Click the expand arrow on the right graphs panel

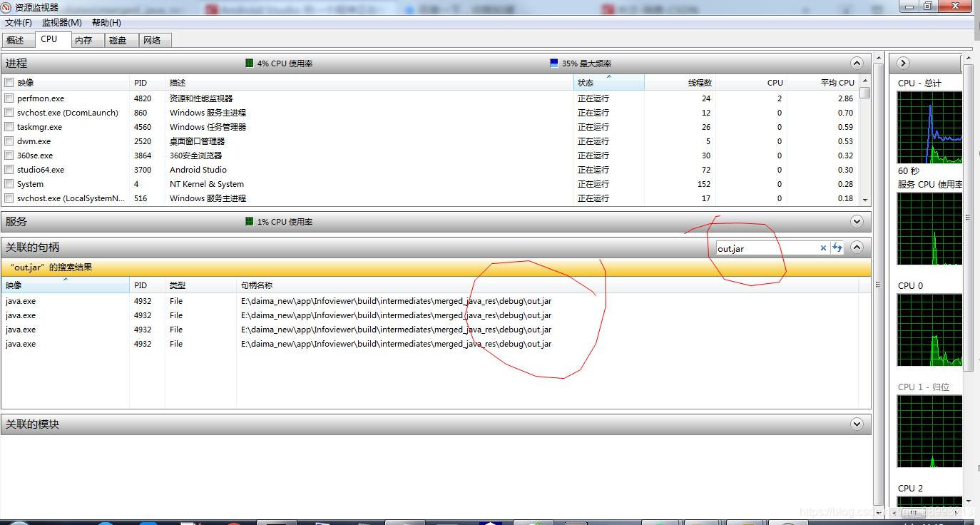pyautogui.click(x=903, y=63)
